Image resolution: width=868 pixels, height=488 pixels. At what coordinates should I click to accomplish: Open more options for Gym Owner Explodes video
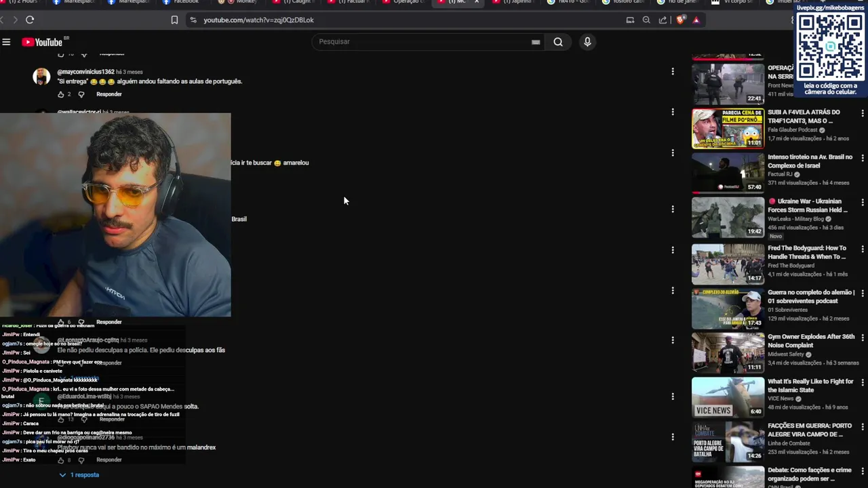(x=863, y=338)
